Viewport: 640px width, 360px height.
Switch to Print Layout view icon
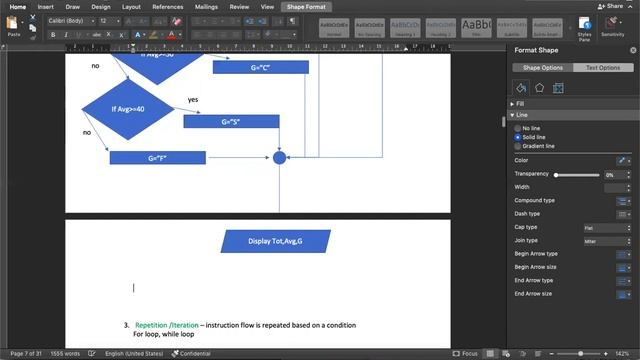[x=490, y=353]
